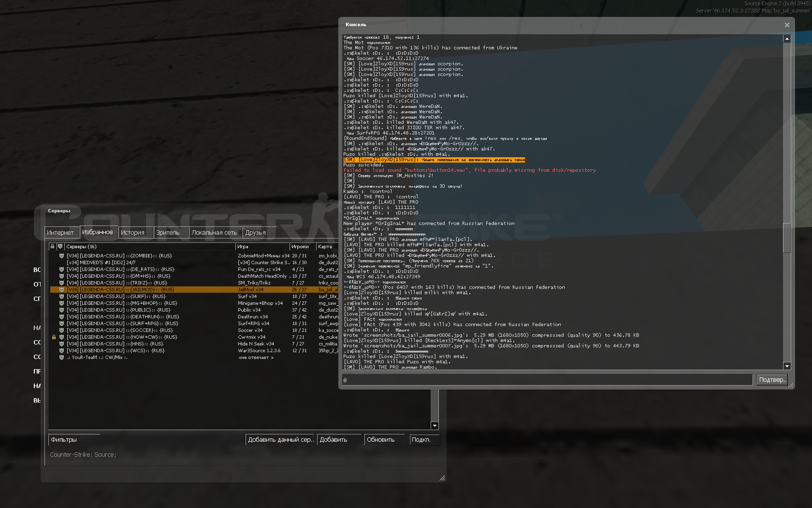812x508 pixels.
Task: Click the resize grip of the Servers window
Action: (442, 478)
